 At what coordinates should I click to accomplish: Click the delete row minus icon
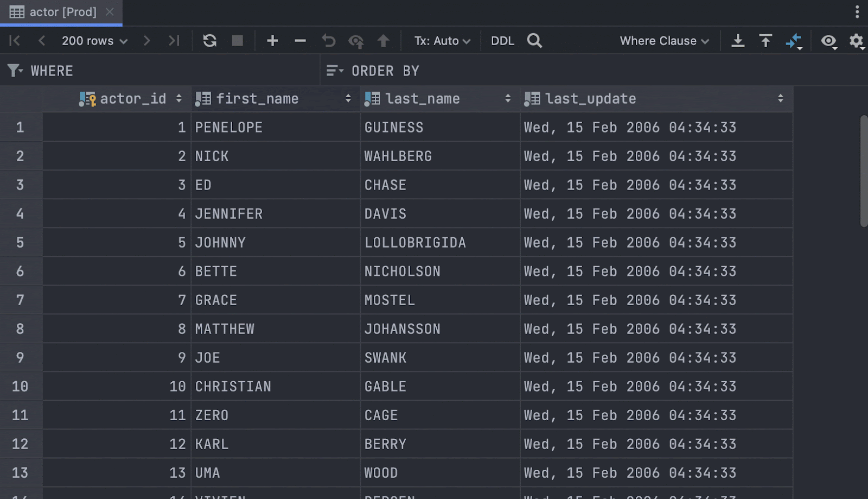coord(300,41)
